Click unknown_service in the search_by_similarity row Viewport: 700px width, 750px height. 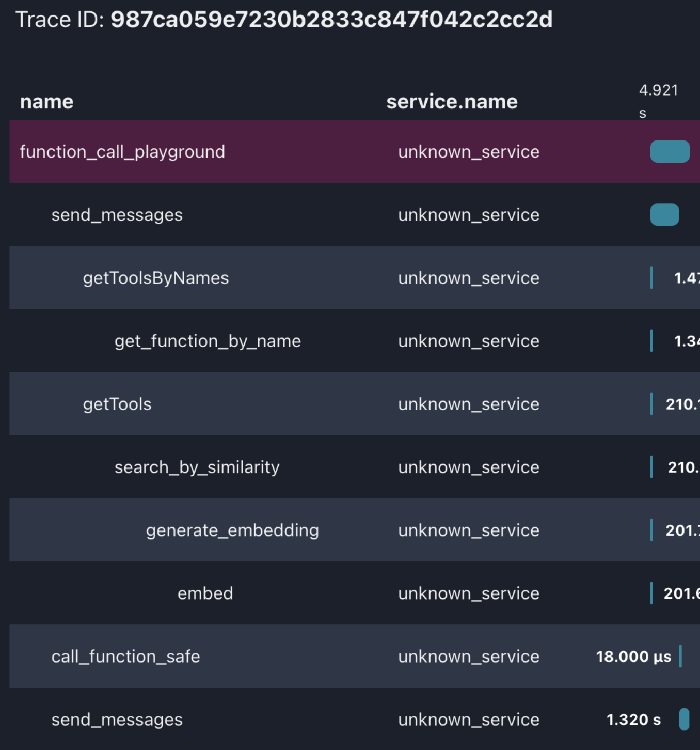[x=469, y=467]
